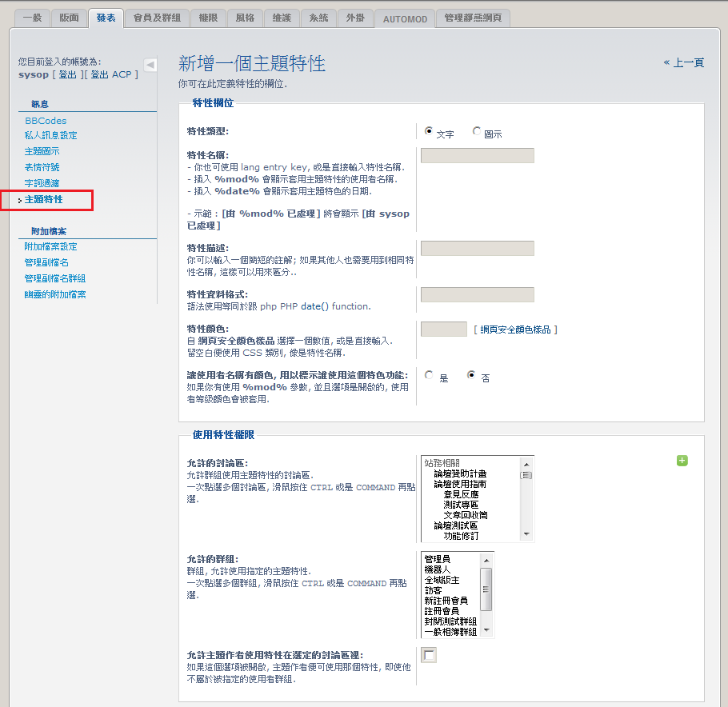This screenshot has width=728, height=707.
Task: Click the 登出 ACP link
Action: coord(112,74)
